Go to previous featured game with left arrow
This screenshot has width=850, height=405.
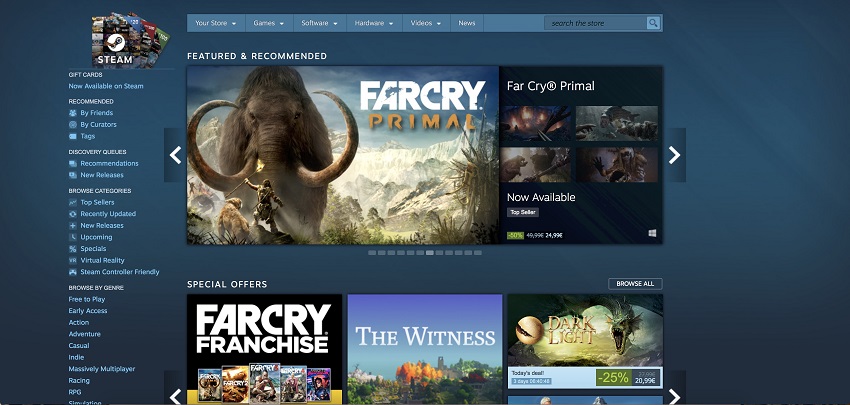click(x=176, y=155)
